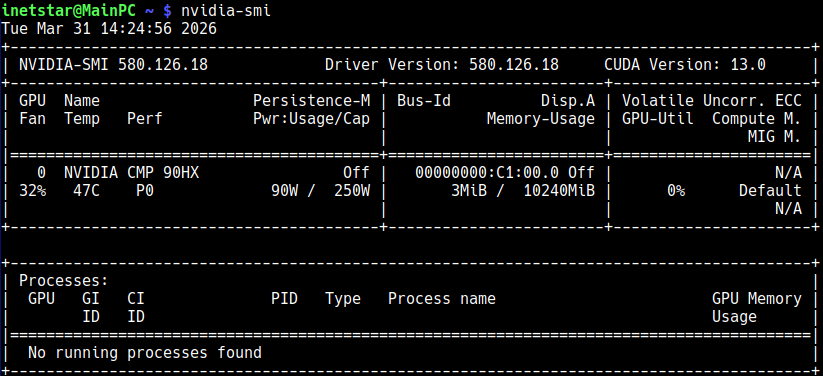This screenshot has width=823, height=376.
Task: Click the CI column header in Processes
Action: coord(136,299)
